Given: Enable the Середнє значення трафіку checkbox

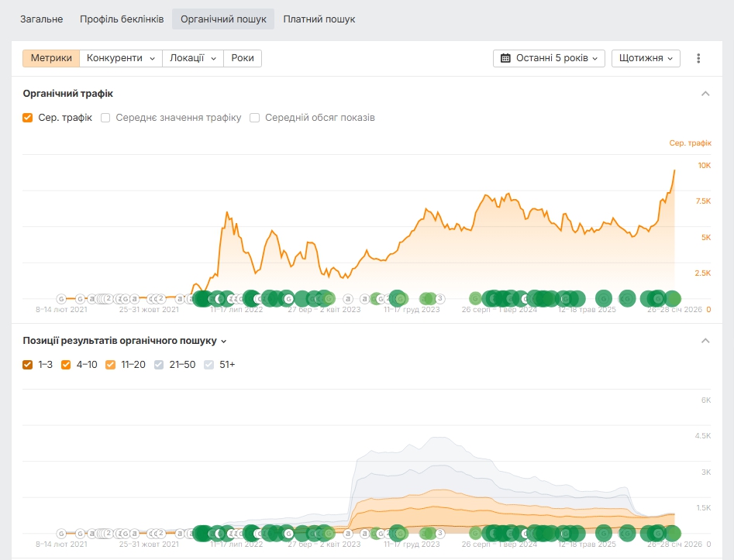Looking at the screenshot, I should click(x=105, y=118).
